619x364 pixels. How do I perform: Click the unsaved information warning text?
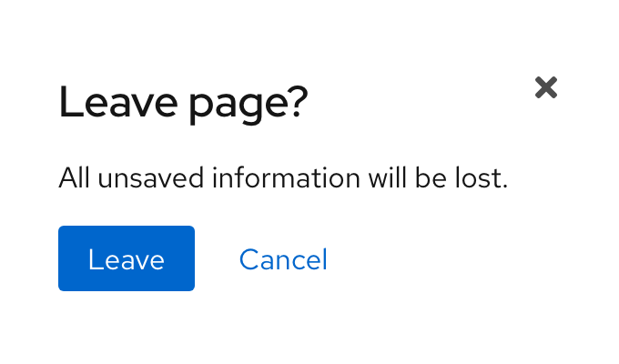click(282, 177)
